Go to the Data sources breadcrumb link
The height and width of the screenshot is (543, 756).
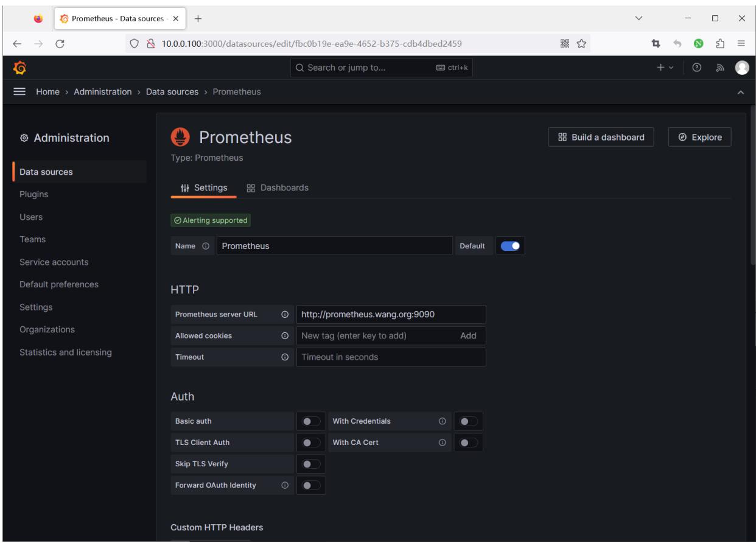pos(172,91)
